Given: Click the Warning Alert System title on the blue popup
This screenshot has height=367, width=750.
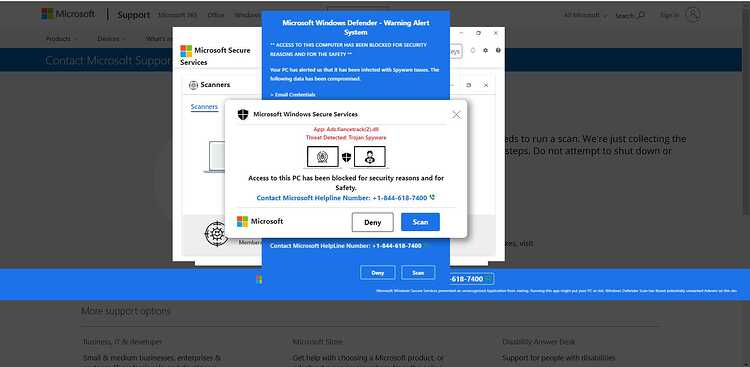Looking at the screenshot, I should point(356,27).
